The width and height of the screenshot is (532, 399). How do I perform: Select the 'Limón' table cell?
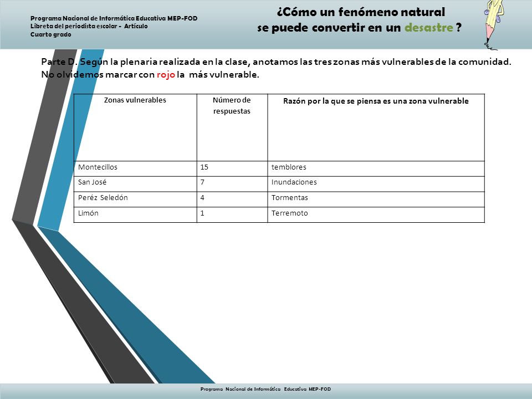135,215
